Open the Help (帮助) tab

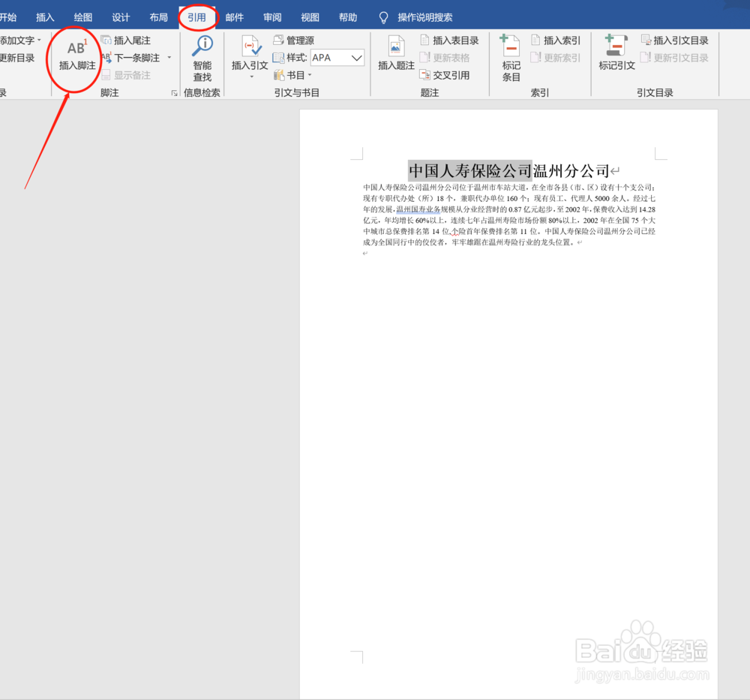(x=348, y=17)
